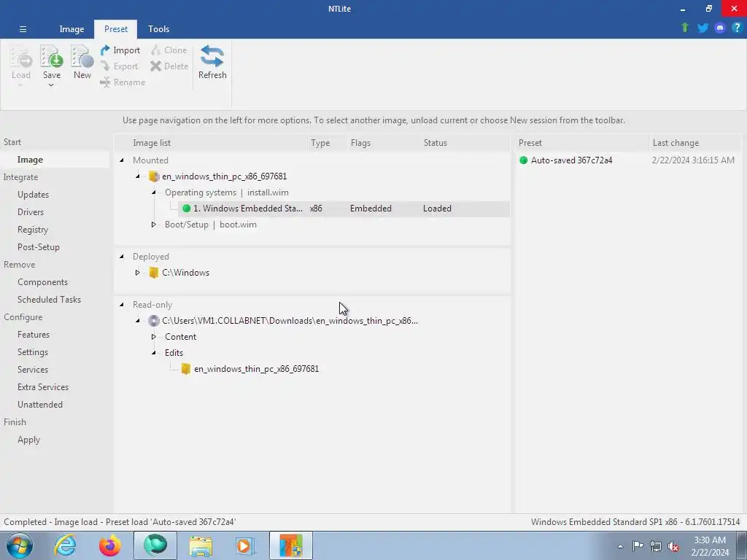This screenshot has width=747, height=560.
Task: Refresh the preset list
Action: pos(212,62)
